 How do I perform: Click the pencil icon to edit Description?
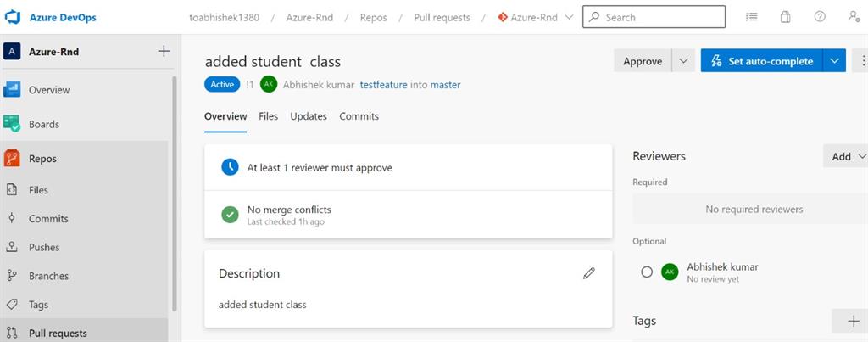589,273
